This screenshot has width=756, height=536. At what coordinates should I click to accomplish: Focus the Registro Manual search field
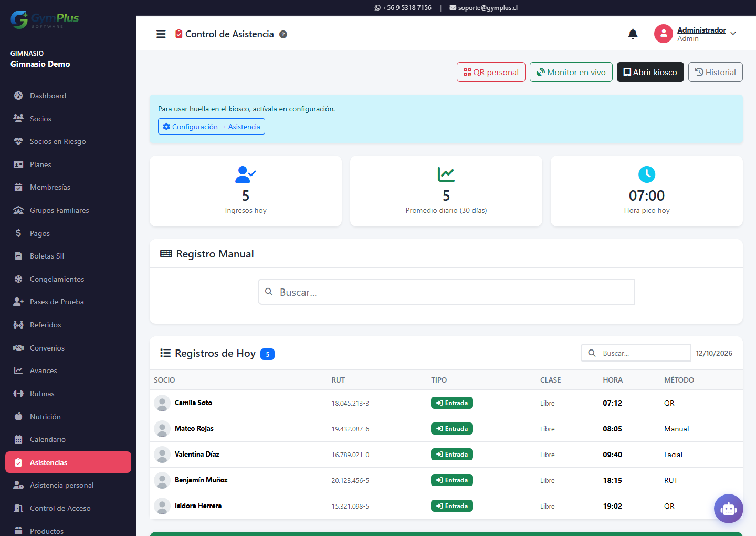(446, 292)
